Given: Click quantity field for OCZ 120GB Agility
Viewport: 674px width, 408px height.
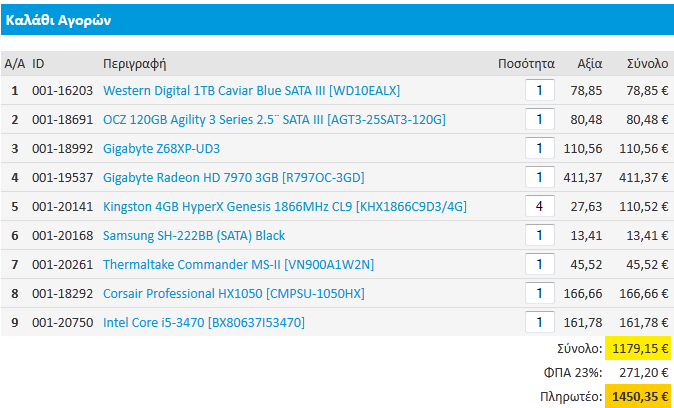Looking at the screenshot, I should click(x=539, y=119).
